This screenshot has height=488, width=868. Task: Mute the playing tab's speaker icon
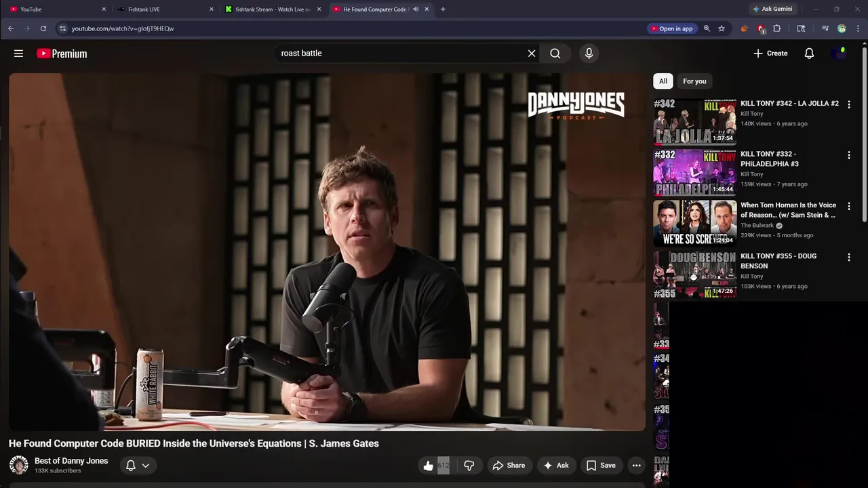416,9
